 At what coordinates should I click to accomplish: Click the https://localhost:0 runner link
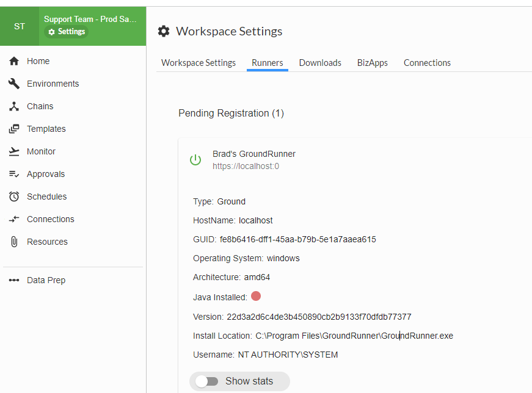pos(246,166)
